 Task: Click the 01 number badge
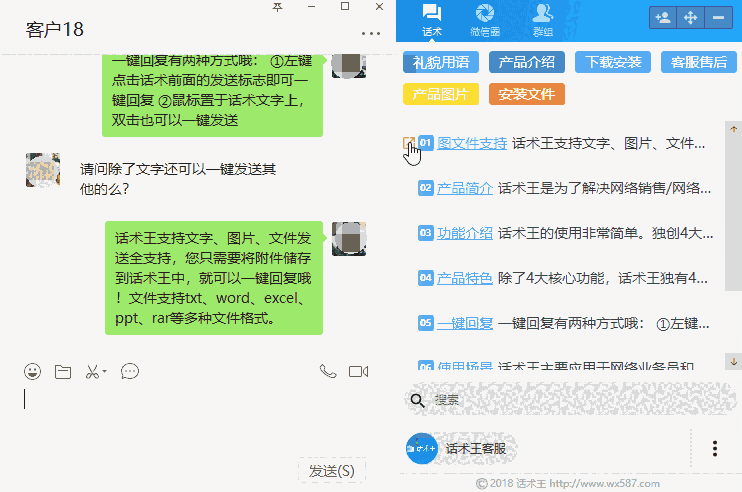coord(425,142)
